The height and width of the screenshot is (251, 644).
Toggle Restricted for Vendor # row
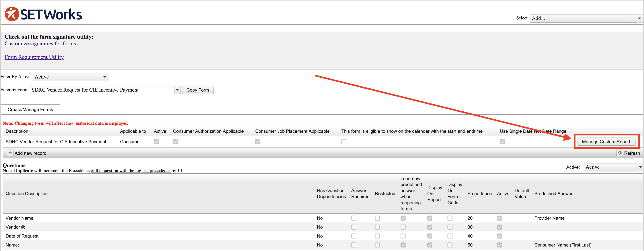coord(377,227)
